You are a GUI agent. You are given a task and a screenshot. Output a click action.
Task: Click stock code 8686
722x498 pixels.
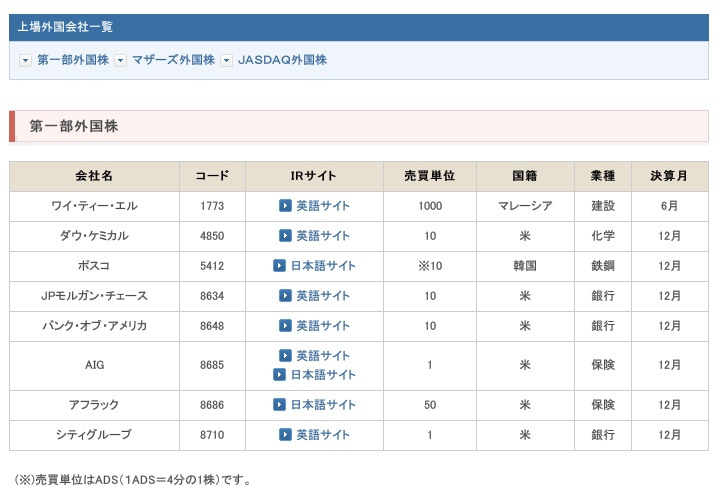tap(212, 405)
